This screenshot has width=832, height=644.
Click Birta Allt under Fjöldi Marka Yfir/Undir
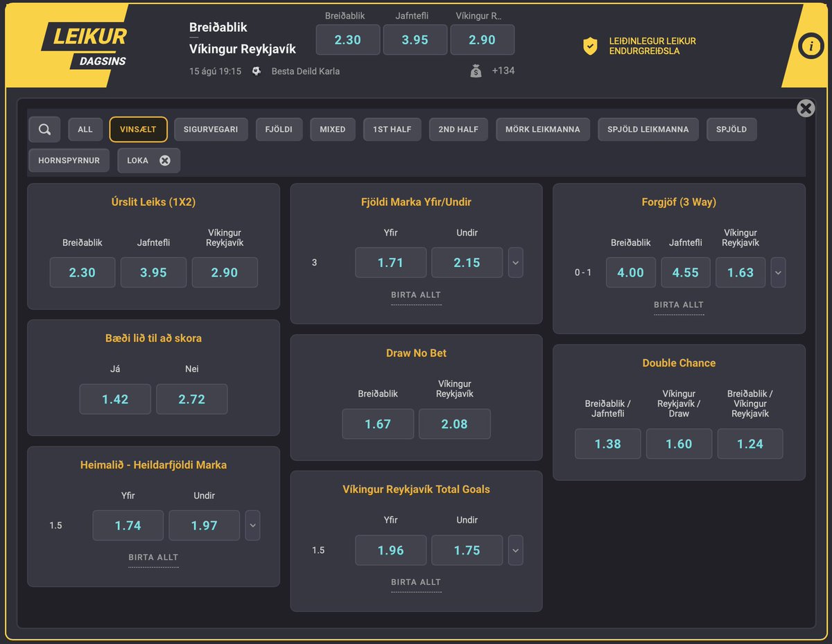(x=416, y=295)
